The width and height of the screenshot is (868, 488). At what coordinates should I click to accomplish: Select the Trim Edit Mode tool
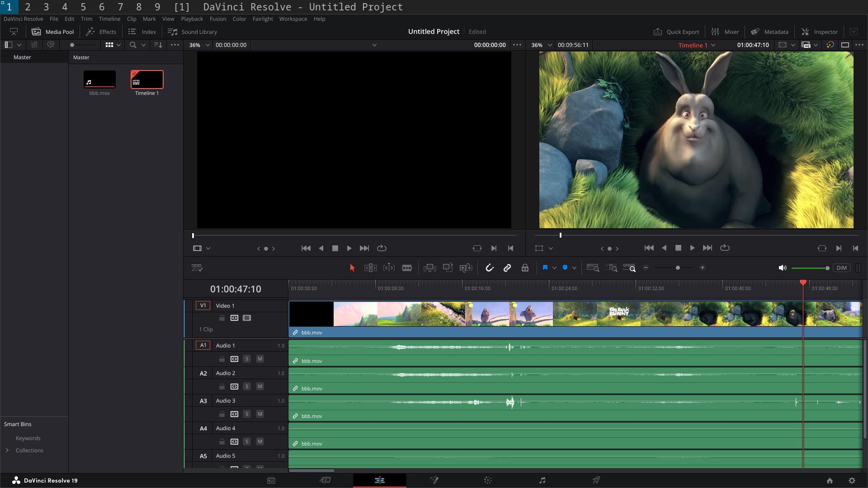371,268
